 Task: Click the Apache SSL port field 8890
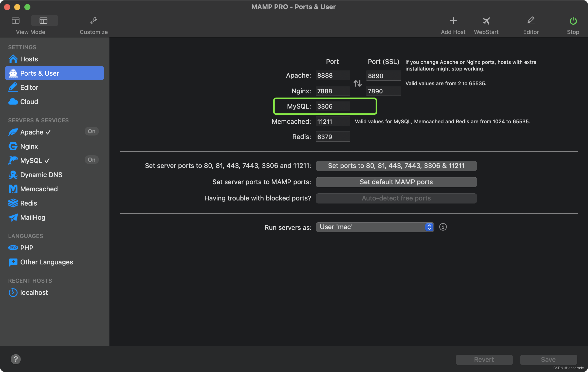383,76
